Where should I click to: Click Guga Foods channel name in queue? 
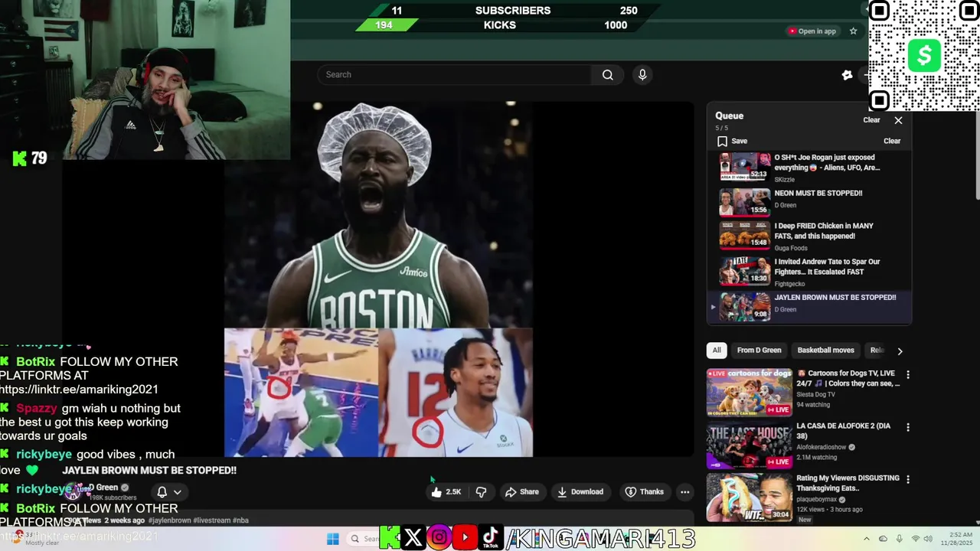click(x=792, y=249)
